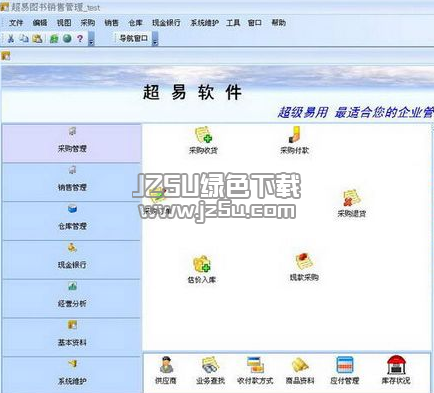
Task: Open the 现款采购 module icon
Action: pos(304,267)
